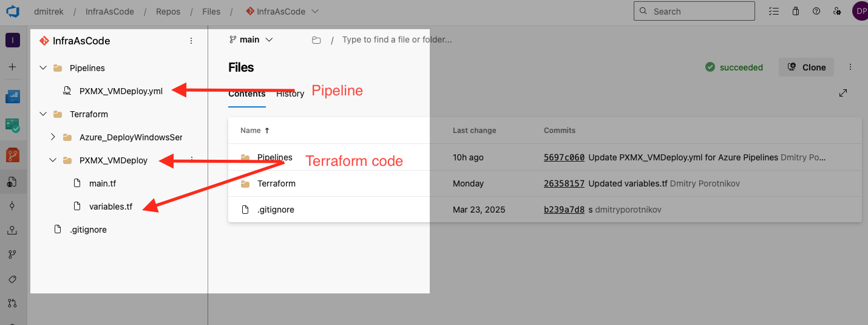Open the work items checklist icon
868x325 pixels.
(773, 12)
